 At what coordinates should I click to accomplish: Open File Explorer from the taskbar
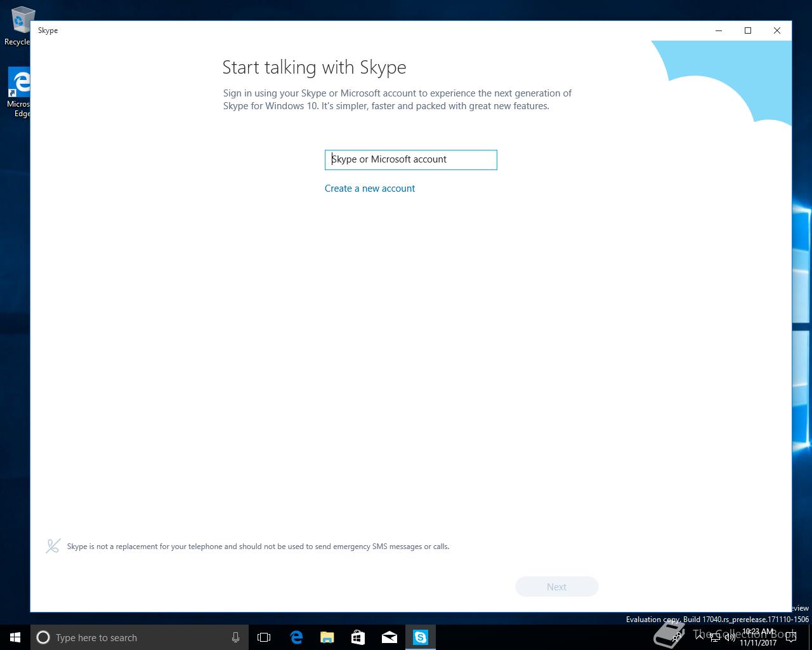pos(327,637)
